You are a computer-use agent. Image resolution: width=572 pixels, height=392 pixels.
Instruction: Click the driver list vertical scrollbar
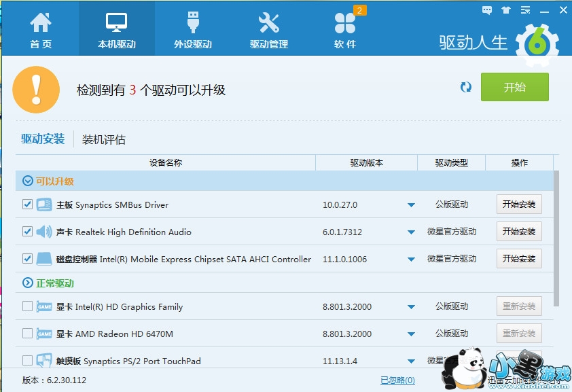(557, 238)
